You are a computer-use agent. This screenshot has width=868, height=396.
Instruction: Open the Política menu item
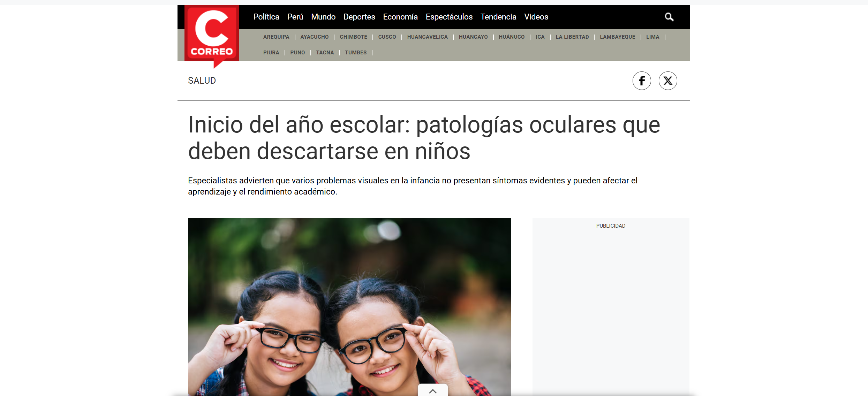(266, 17)
